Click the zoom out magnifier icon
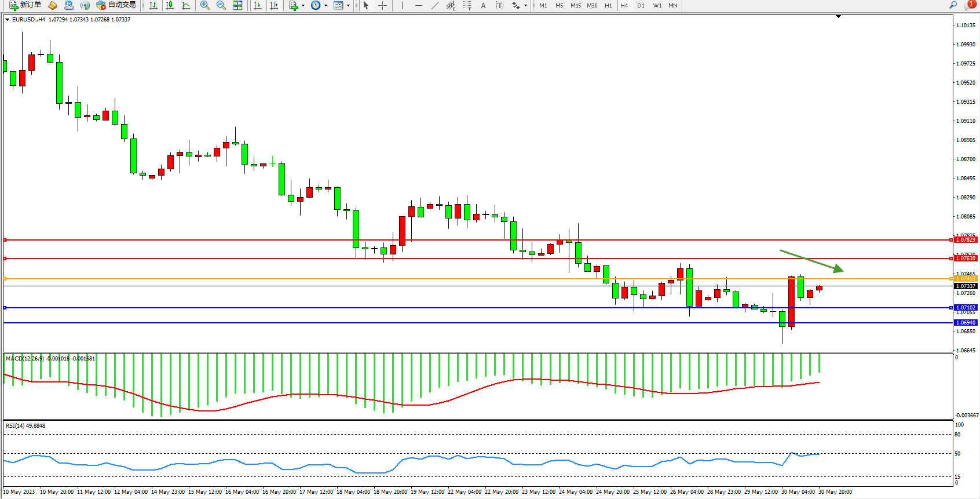Image resolution: width=980 pixels, height=499 pixels. (x=221, y=5)
